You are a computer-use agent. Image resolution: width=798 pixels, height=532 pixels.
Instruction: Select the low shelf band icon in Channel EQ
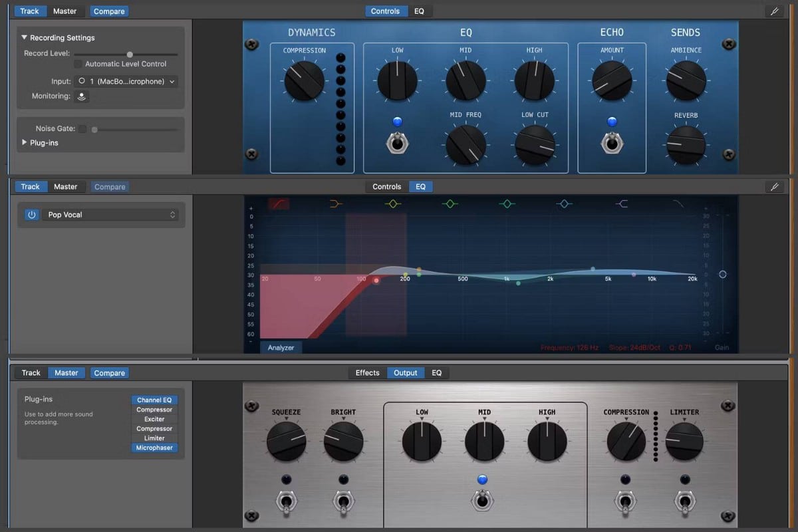(335, 204)
